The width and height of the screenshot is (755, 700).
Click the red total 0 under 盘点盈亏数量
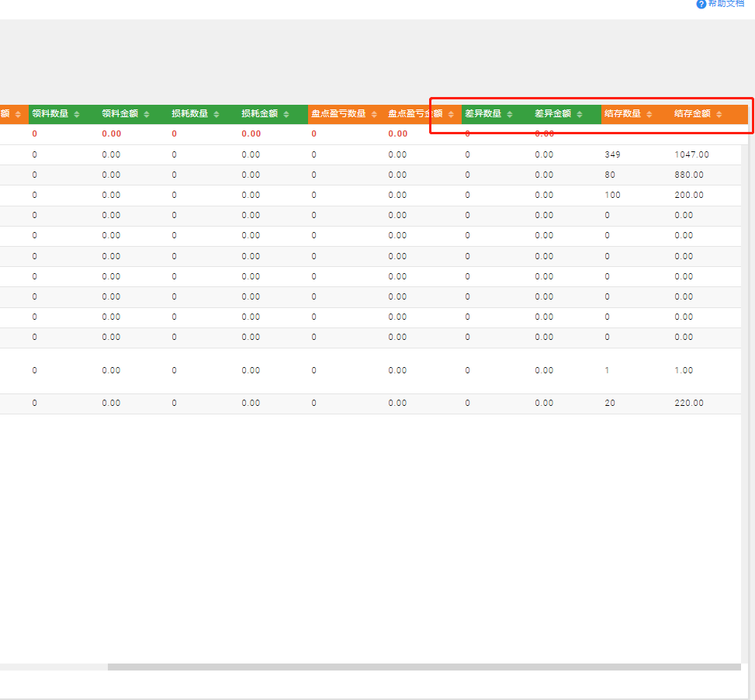[314, 133]
